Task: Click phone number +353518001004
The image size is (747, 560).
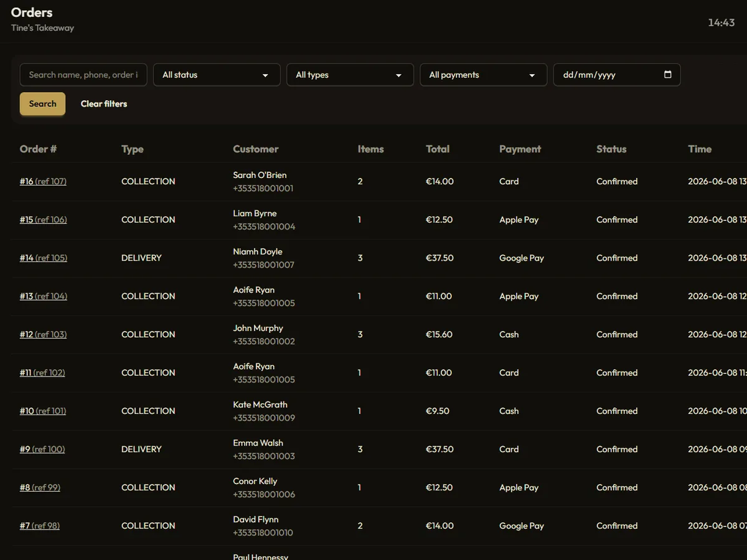Action: [x=264, y=227]
